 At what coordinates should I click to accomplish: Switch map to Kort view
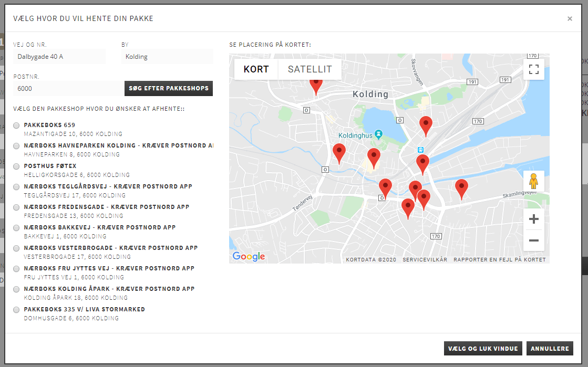pos(256,69)
